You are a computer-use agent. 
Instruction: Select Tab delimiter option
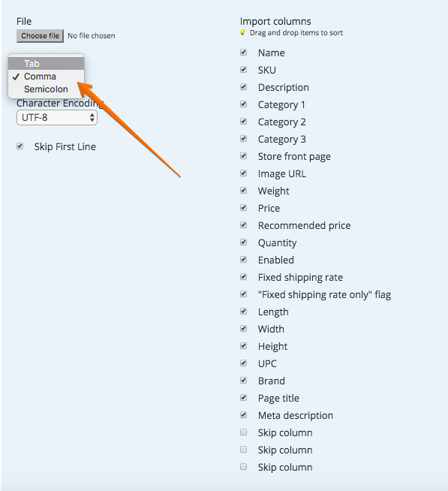tap(46, 64)
